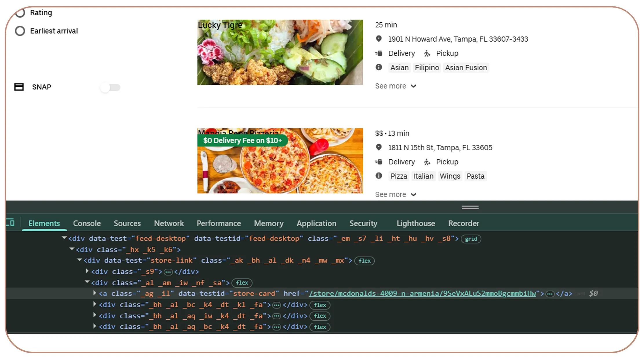Expand the _bh _al _aq _bc _k4 div

point(94,326)
